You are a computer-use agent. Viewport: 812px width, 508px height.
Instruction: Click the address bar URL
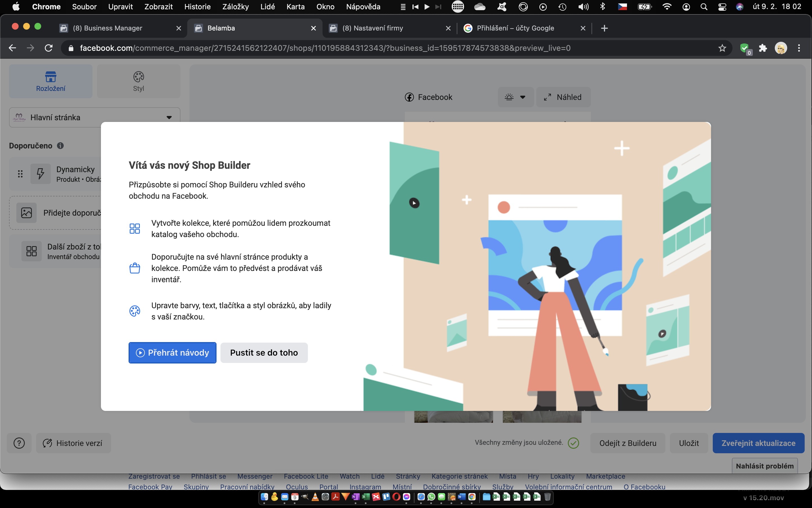click(325, 48)
